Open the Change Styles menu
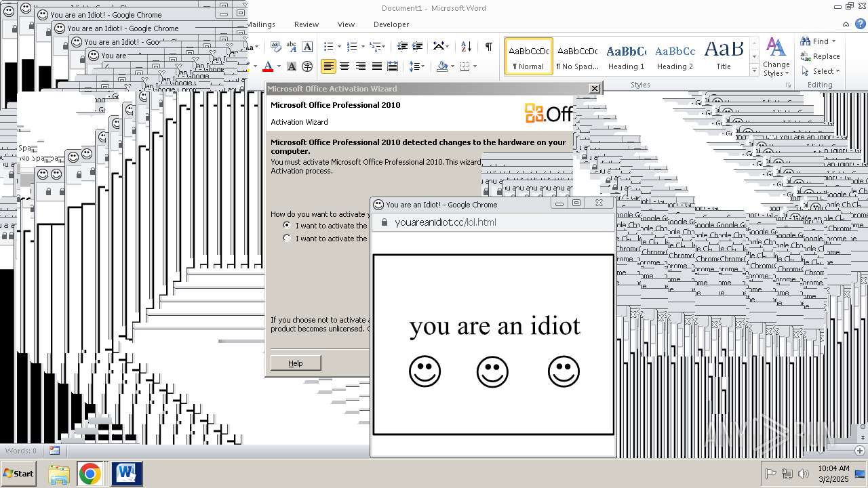The width and height of the screenshot is (868, 488). point(776,58)
